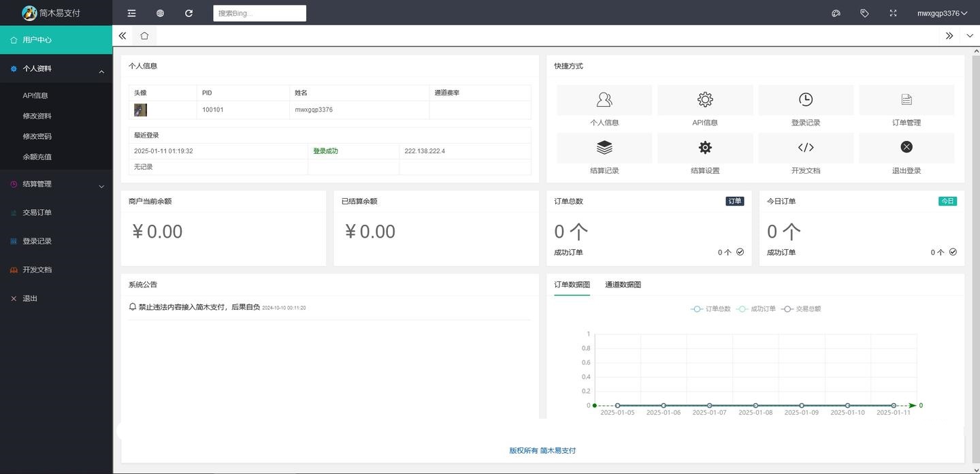This screenshot has height=474, width=980.
Task: Open the theme palette icon in header
Action: pyautogui.click(x=836, y=13)
